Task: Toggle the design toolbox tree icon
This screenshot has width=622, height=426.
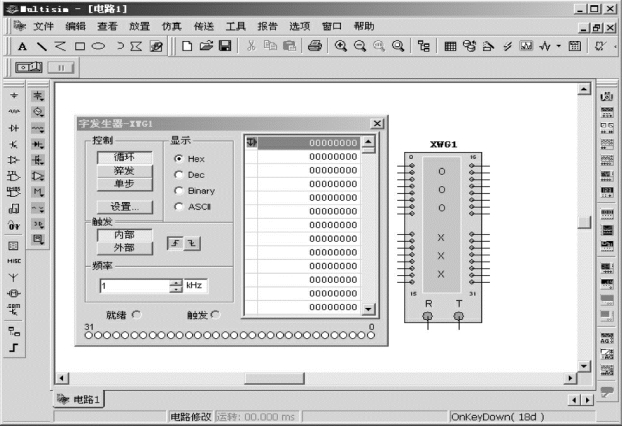Action: pyautogui.click(x=424, y=46)
